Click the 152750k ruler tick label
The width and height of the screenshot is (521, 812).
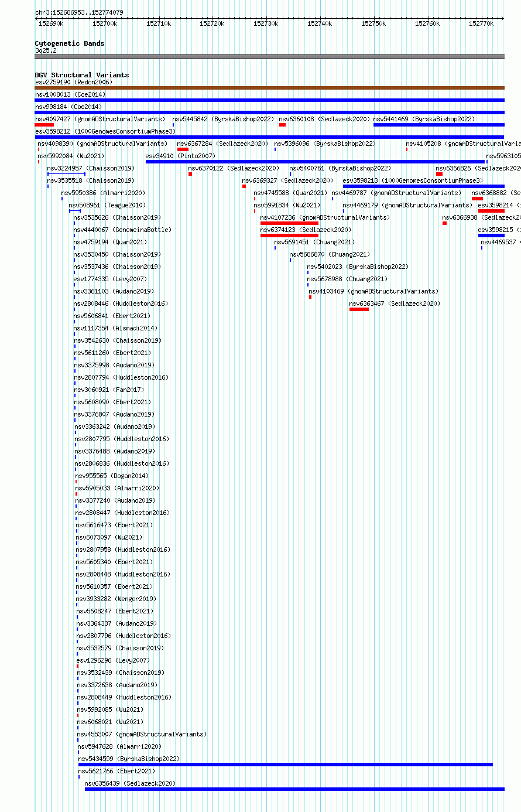coord(373,23)
